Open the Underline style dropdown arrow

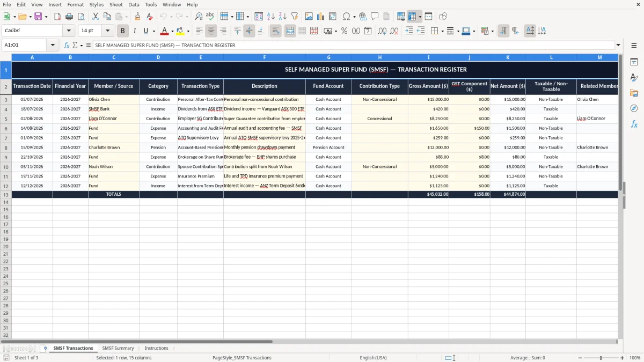[x=153, y=31]
